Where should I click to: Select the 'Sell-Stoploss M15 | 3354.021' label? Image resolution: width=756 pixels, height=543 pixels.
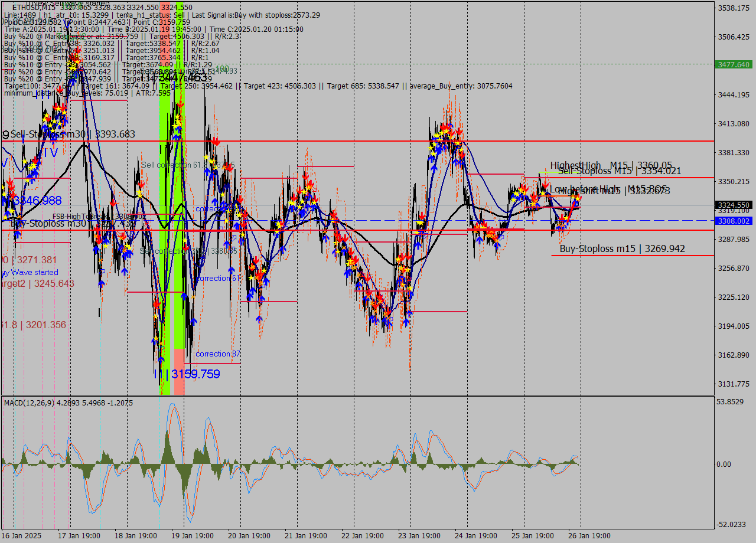(x=620, y=171)
